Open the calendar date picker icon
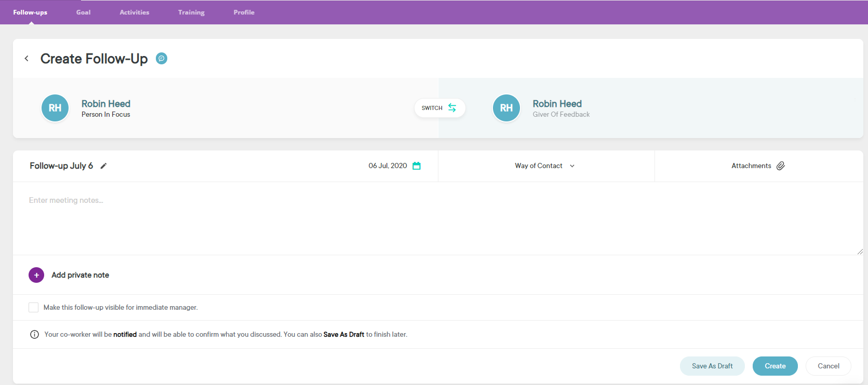This screenshot has width=868, height=385. (x=416, y=166)
